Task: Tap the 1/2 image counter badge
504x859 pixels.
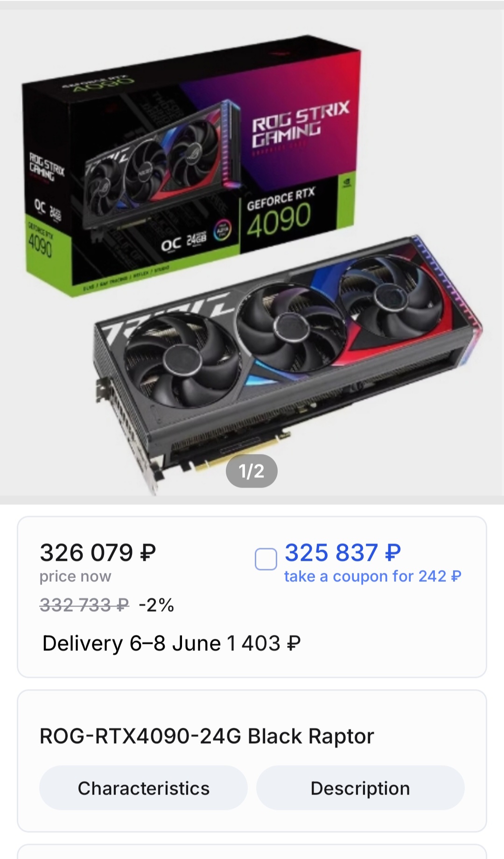Action: pos(252,471)
